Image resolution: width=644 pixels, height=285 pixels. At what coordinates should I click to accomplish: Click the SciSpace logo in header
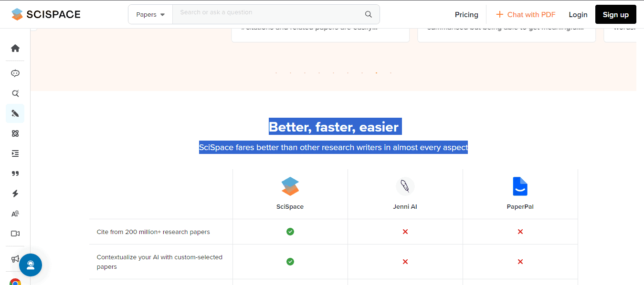click(x=46, y=14)
